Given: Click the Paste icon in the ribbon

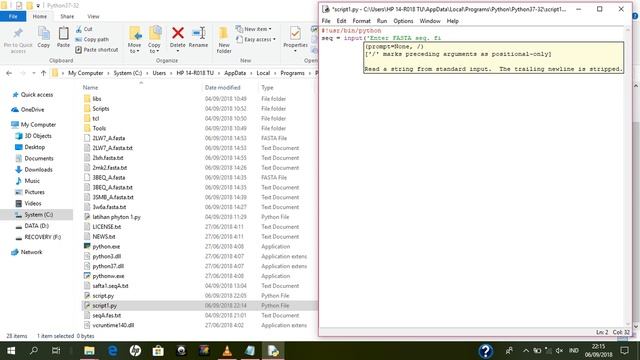Looking at the screenshot, I should (x=63, y=33).
